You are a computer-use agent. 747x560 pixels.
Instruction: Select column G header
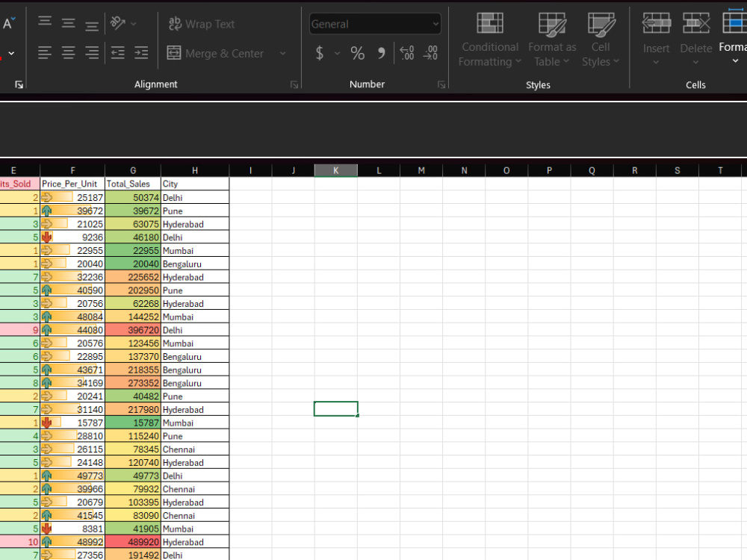coord(133,170)
